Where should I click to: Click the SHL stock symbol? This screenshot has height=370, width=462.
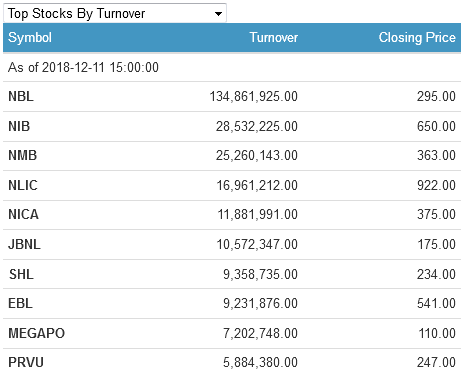[21, 274]
